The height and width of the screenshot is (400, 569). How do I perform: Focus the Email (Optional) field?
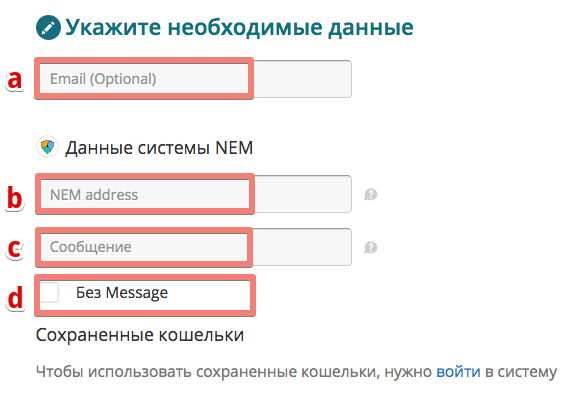(x=195, y=79)
